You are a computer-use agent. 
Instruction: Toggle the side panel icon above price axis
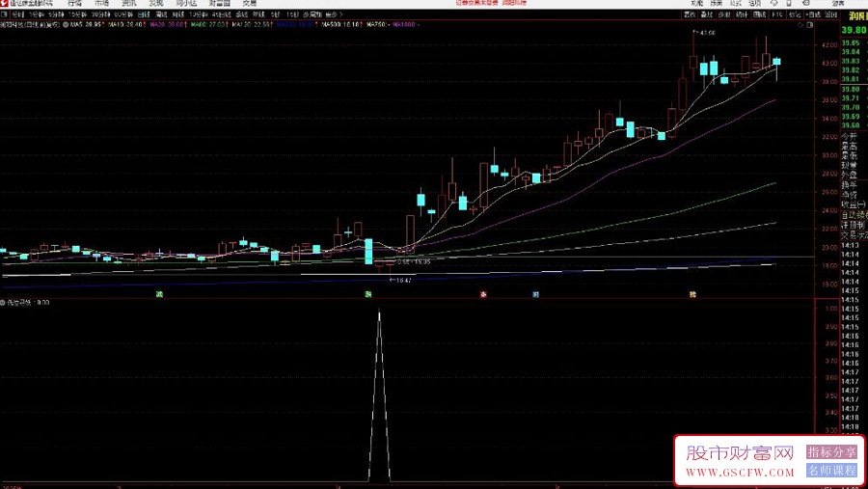tap(810, 25)
